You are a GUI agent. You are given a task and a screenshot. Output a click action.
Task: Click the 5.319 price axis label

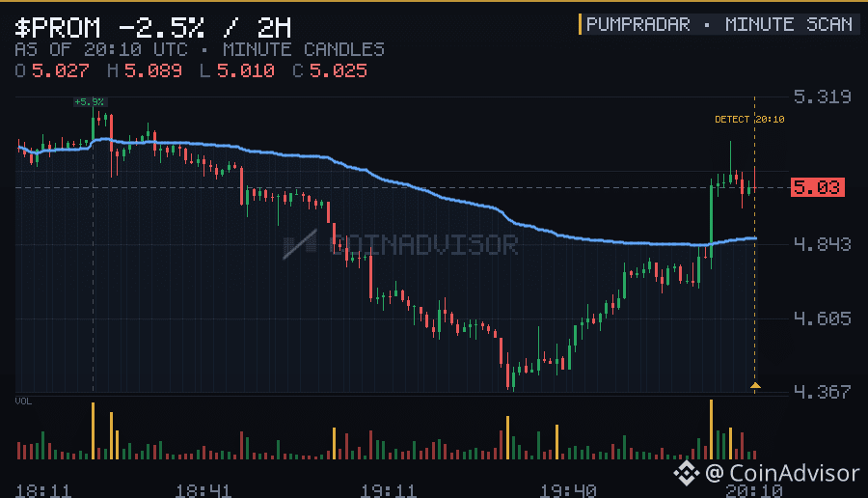tap(822, 97)
